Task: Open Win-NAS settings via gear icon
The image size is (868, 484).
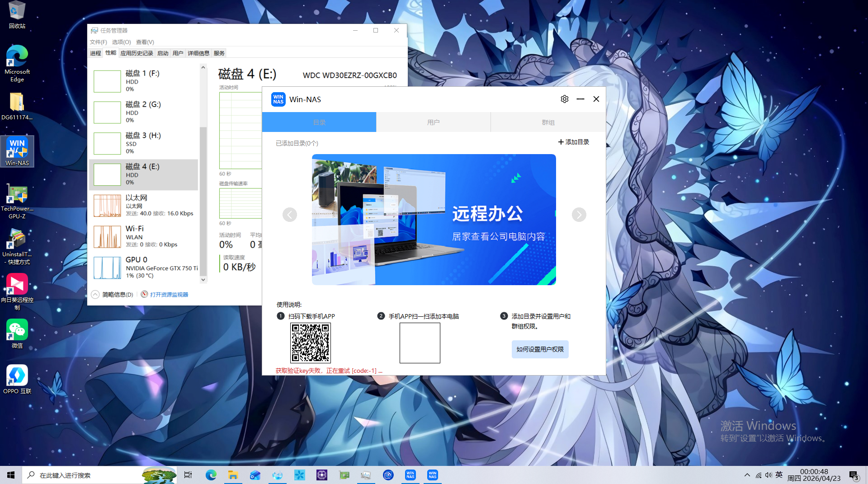Action: coord(564,99)
